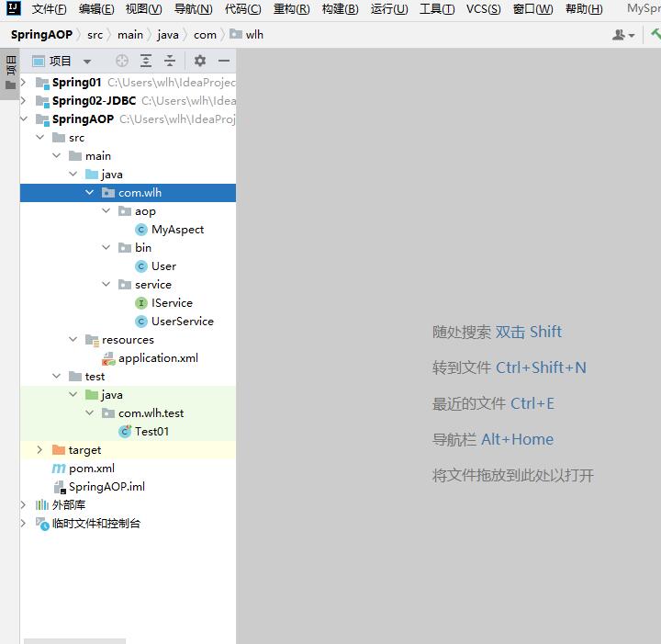Image resolution: width=661 pixels, height=644 pixels.
Task: Collapse the com.wlh package node
Action: 89,192
